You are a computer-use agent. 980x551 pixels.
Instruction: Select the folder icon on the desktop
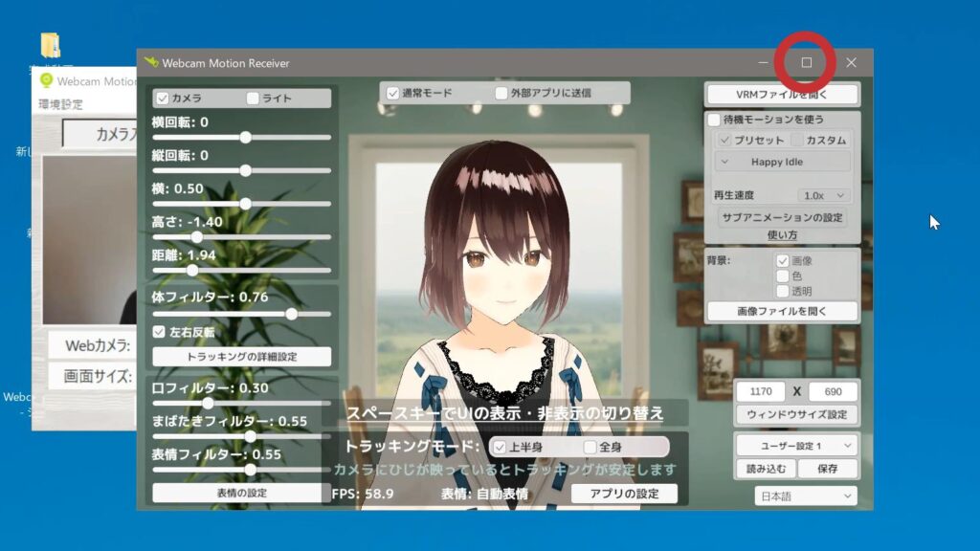tap(51, 45)
